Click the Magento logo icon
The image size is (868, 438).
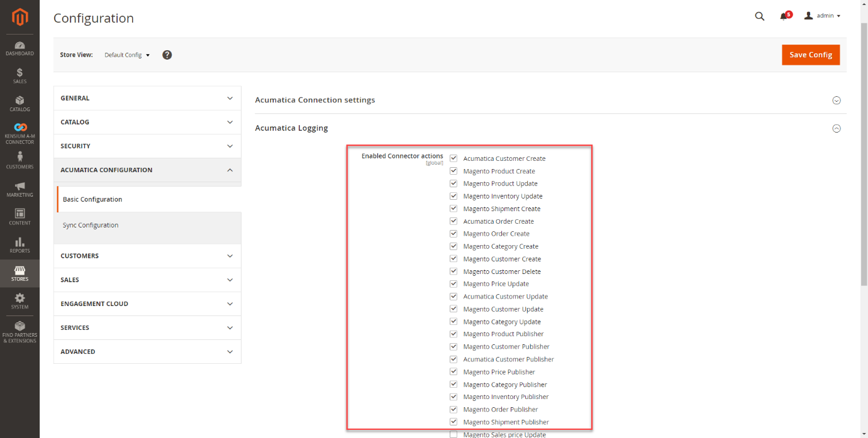point(20,17)
